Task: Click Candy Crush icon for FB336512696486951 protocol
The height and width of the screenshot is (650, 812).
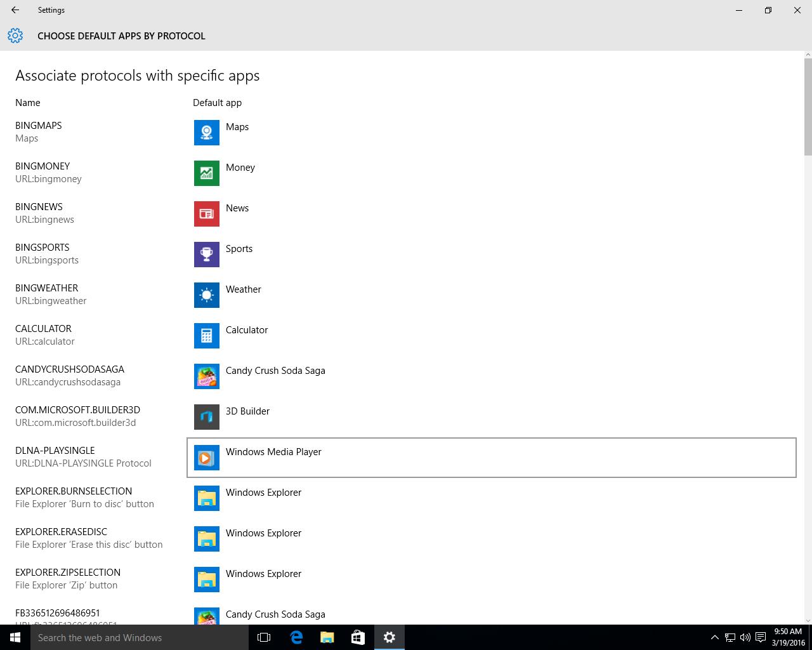Action: (207, 616)
